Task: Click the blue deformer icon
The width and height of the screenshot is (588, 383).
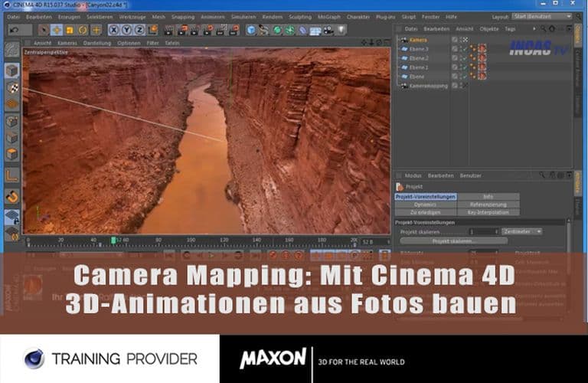Action: click(302, 30)
